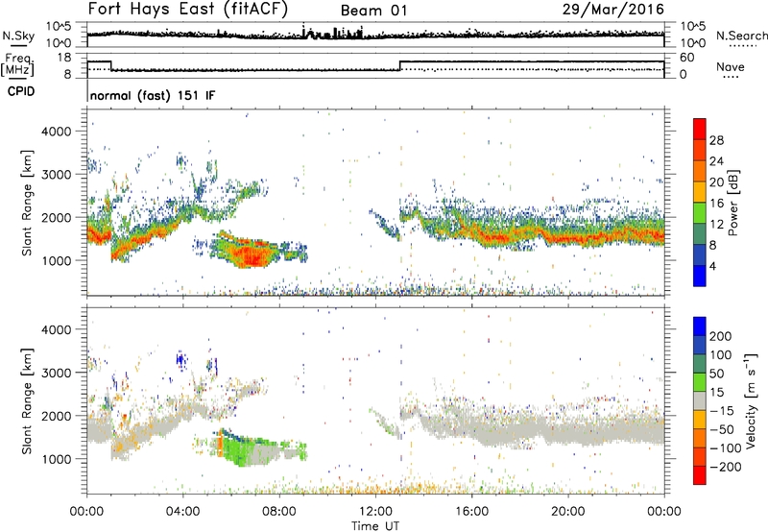
Task: Click the 'Beam 01' label
Action: (373, 11)
